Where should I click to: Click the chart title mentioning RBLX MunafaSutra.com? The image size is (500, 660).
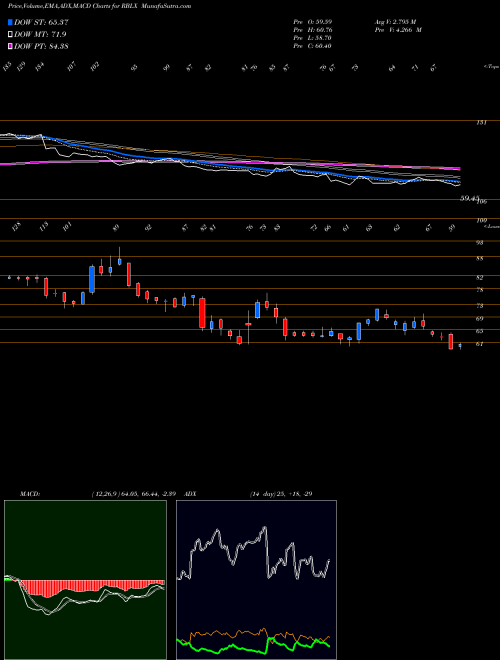99,6
